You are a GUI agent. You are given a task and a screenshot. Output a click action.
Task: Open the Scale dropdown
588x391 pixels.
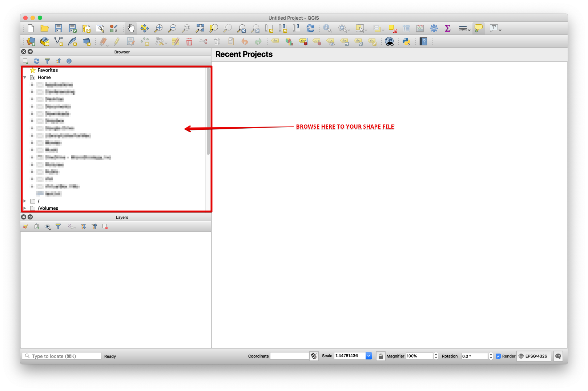pos(368,355)
